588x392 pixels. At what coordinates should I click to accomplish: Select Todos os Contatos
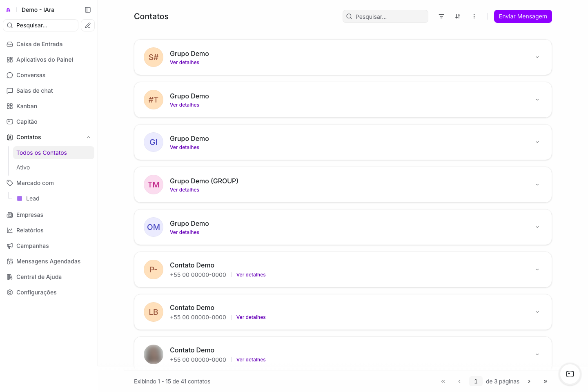[53, 153]
